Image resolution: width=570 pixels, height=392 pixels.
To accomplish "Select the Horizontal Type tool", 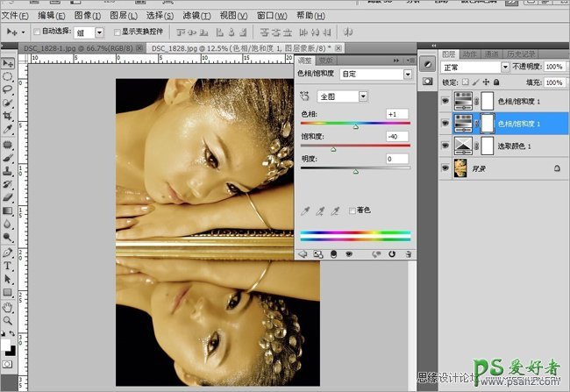I will pos(8,264).
